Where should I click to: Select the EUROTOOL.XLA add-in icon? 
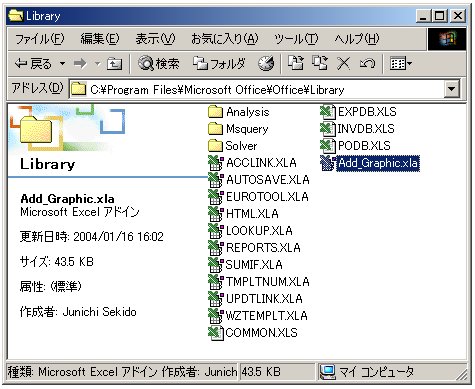click(x=215, y=197)
